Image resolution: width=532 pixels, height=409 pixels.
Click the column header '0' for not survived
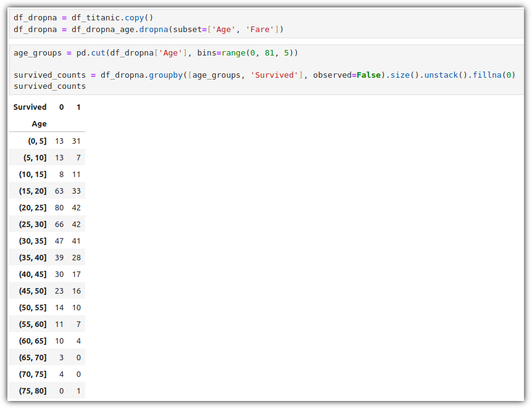point(62,107)
